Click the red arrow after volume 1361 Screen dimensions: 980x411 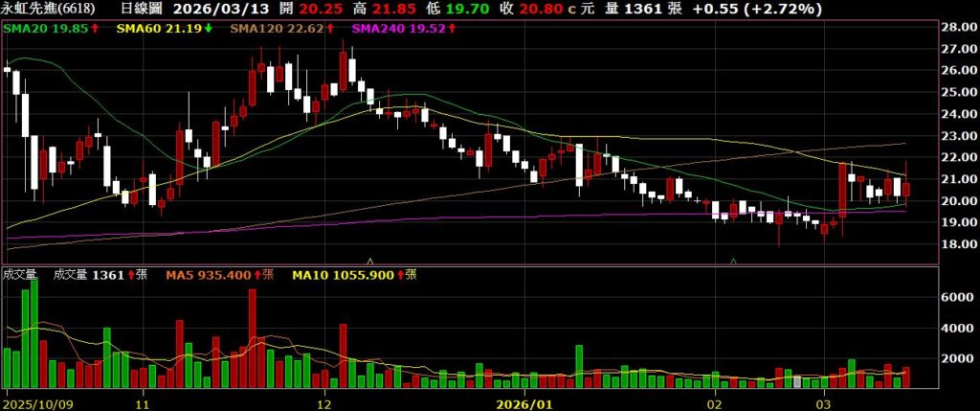pos(131,275)
